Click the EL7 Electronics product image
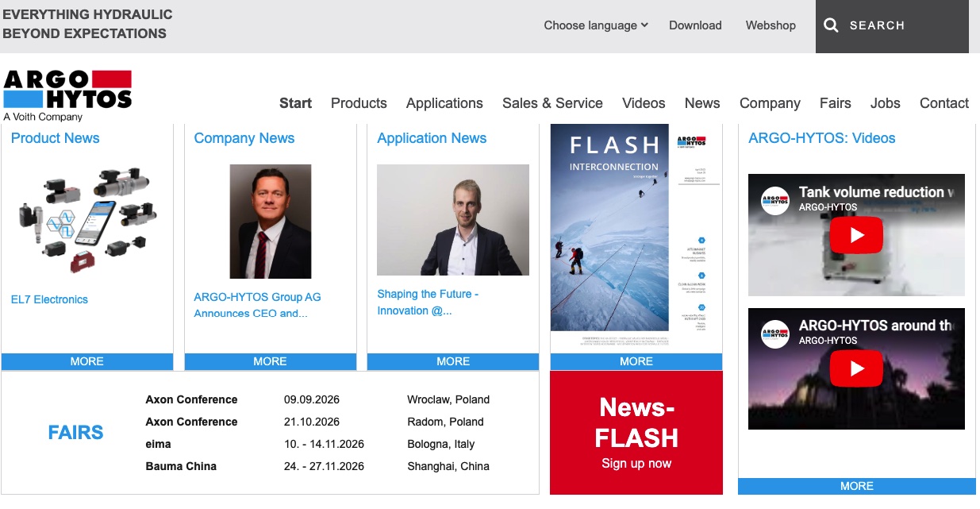 pos(87,219)
